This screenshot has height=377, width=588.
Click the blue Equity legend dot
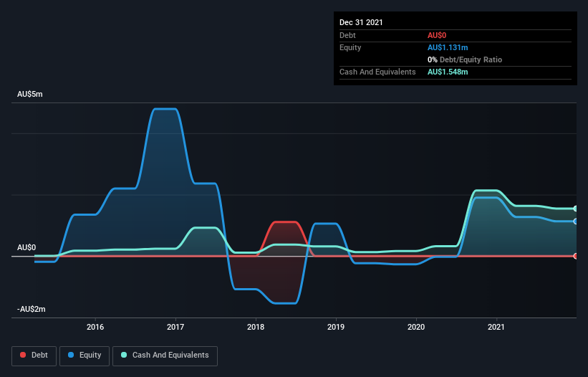click(x=71, y=355)
